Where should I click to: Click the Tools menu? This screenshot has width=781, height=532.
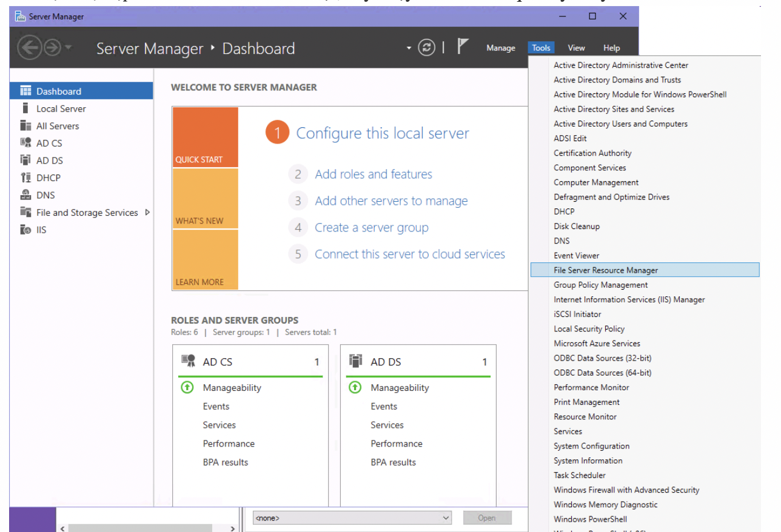[x=541, y=48]
